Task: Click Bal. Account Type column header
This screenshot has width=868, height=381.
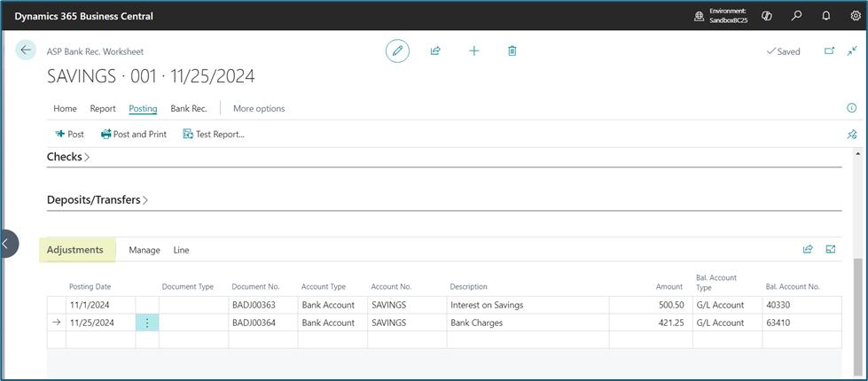Action: point(716,283)
